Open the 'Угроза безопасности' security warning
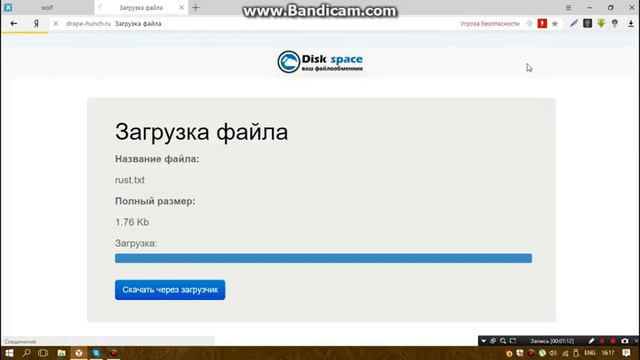Viewport: 640px width, 360px height. [490, 24]
